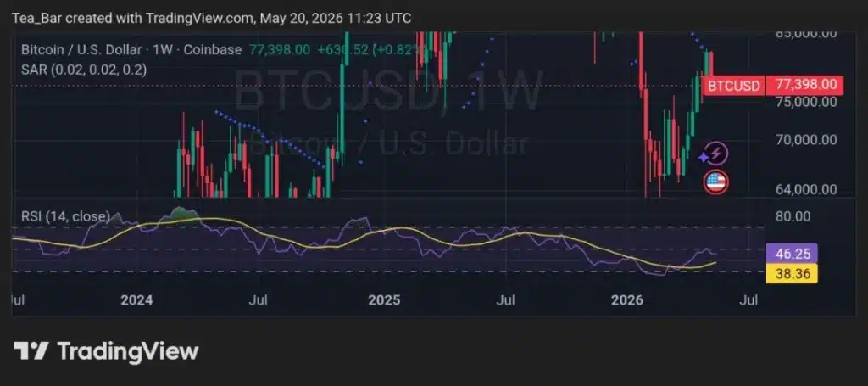The height and width of the screenshot is (386, 868).
Task: Click the 70,000.00 price axis label
Action: pos(807,140)
